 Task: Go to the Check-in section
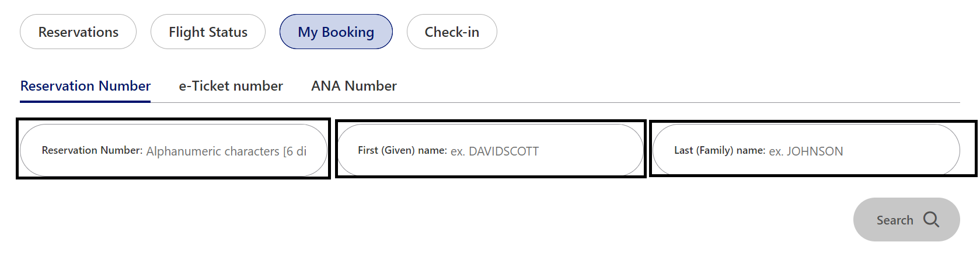click(452, 32)
